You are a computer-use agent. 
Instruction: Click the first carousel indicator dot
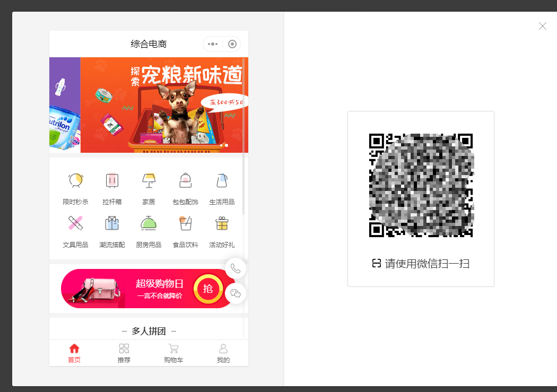[221, 145]
